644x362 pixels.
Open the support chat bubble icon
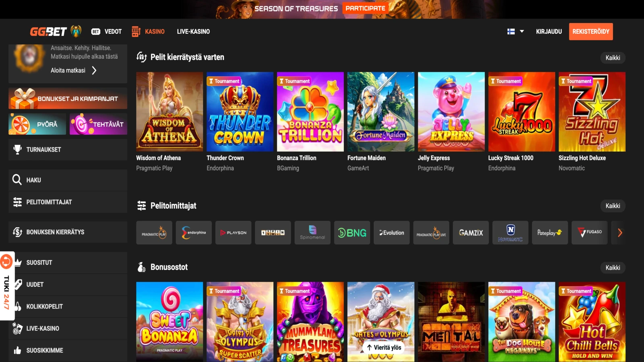(6, 262)
